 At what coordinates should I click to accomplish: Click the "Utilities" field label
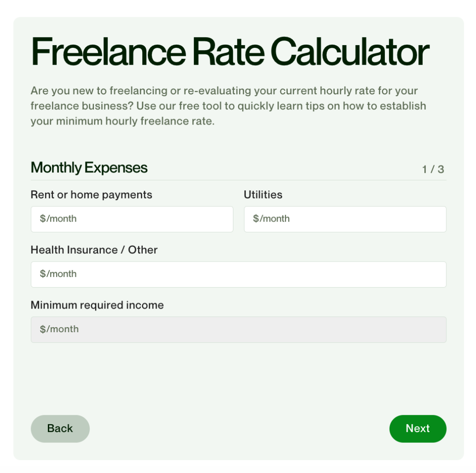point(263,195)
